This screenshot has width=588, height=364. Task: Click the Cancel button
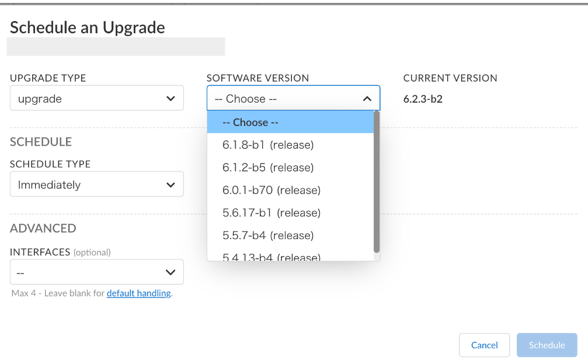pos(484,345)
